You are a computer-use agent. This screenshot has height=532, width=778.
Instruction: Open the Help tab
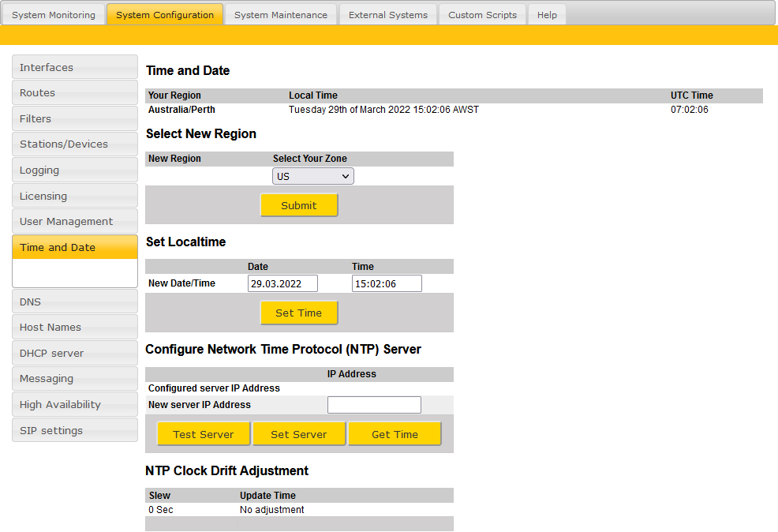pos(547,15)
